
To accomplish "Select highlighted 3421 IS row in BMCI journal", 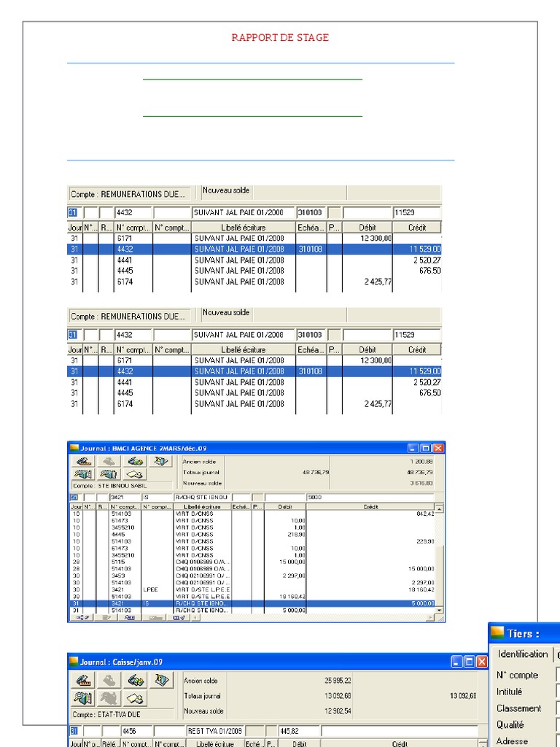I will click(x=252, y=603).
